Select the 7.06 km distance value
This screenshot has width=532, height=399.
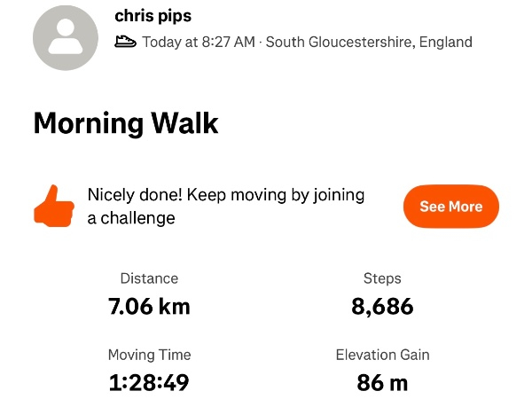[149, 307]
